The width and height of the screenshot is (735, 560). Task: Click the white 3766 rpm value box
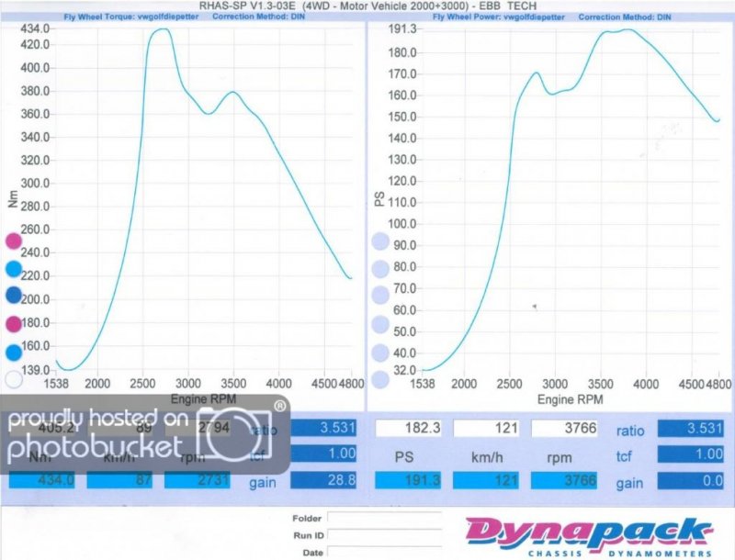tap(564, 429)
